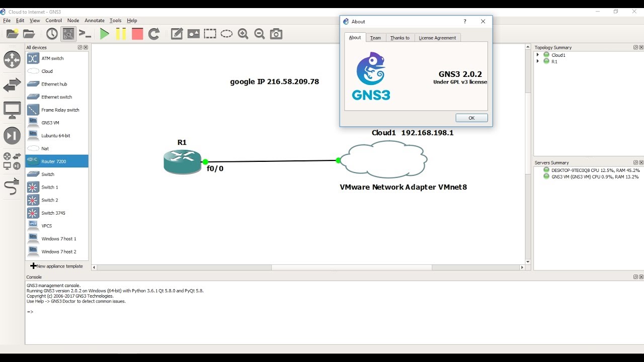
Task: Select the About tab in dialog
Action: pos(355,37)
